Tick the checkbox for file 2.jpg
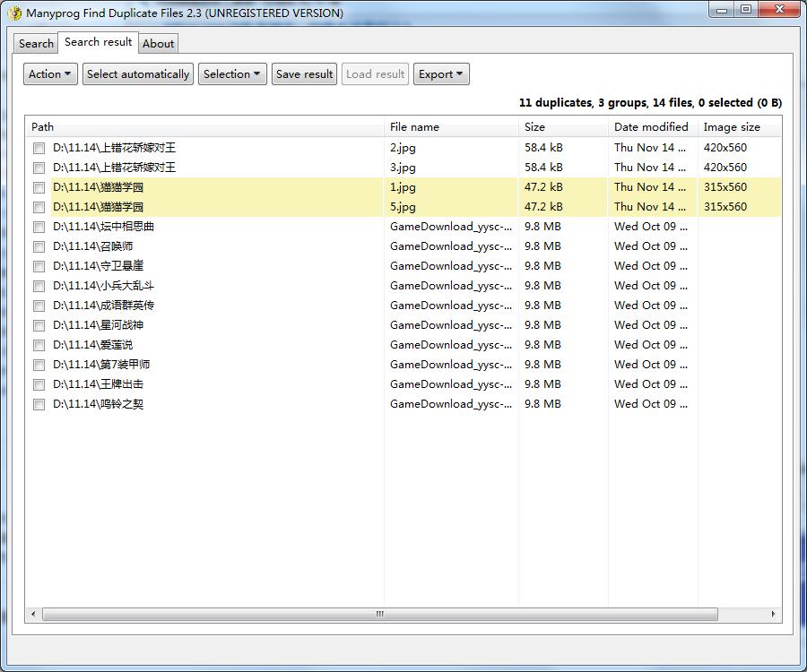The width and height of the screenshot is (807, 672). [x=39, y=148]
